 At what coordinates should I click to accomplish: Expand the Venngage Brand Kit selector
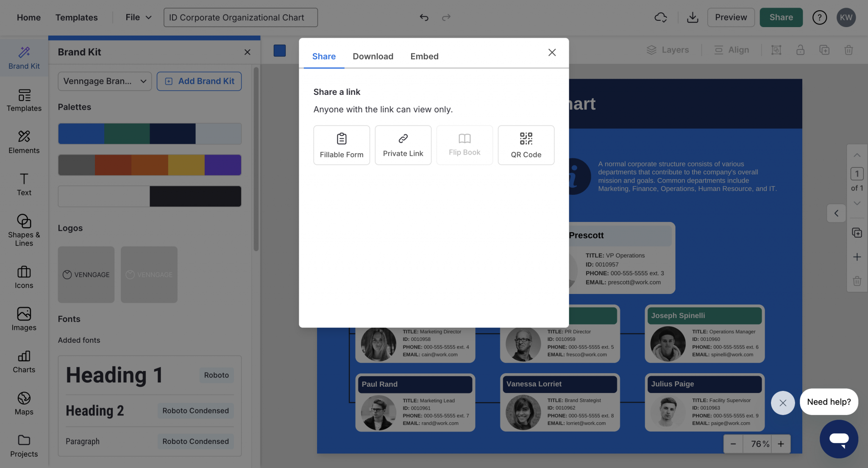point(104,81)
